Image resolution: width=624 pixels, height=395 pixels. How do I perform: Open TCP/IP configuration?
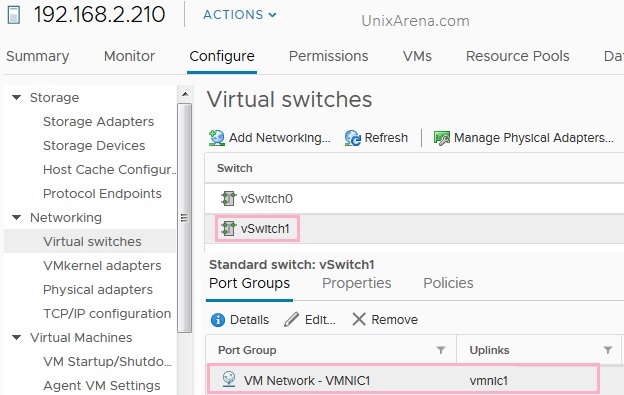point(107,313)
